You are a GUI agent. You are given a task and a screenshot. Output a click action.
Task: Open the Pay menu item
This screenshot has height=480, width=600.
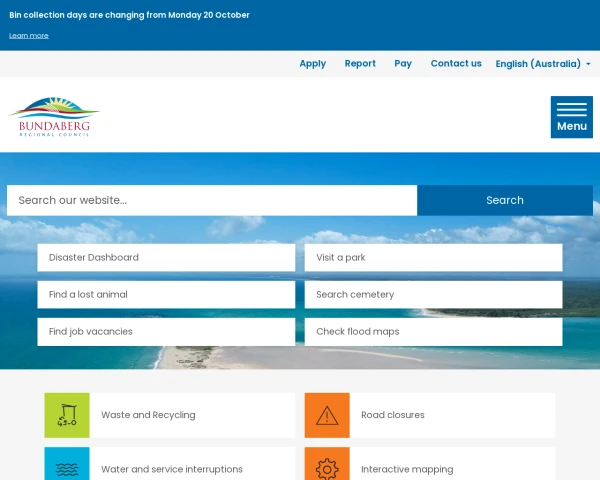pos(403,64)
